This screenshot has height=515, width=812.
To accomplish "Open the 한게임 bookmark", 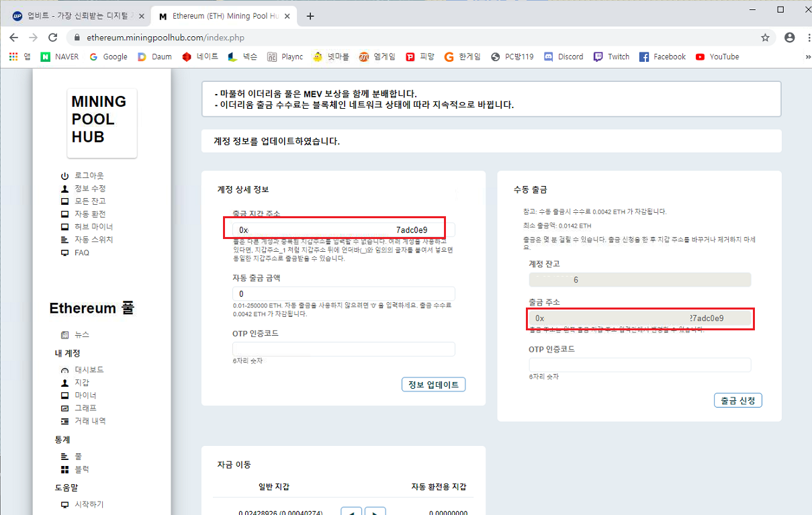I will point(463,57).
